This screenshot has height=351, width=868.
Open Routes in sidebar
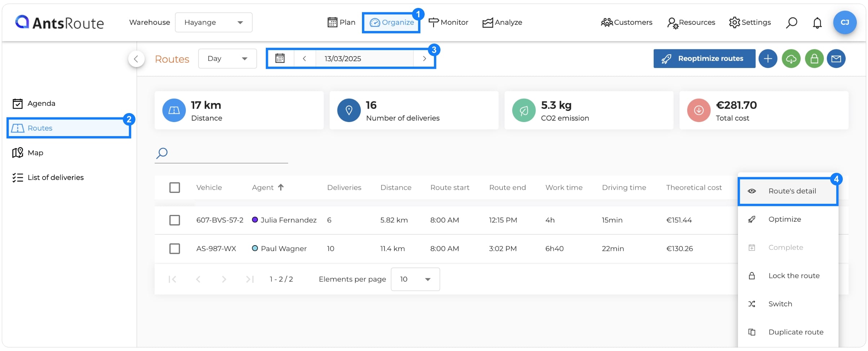click(68, 128)
